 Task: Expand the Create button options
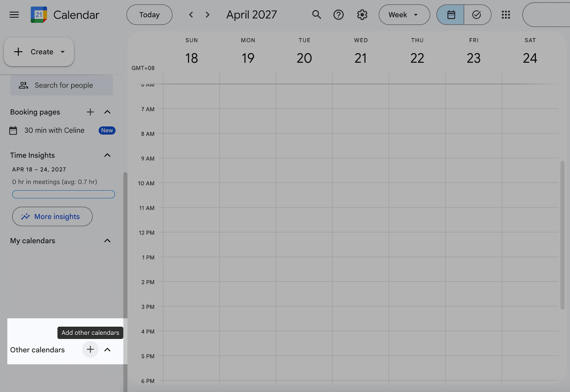point(63,52)
